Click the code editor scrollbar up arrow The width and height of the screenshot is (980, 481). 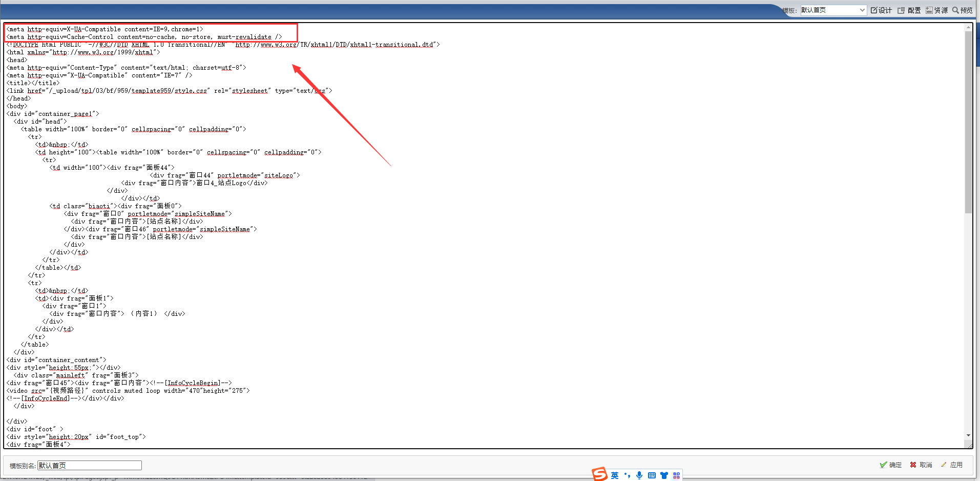pyautogui.click(x=968, y=28)
